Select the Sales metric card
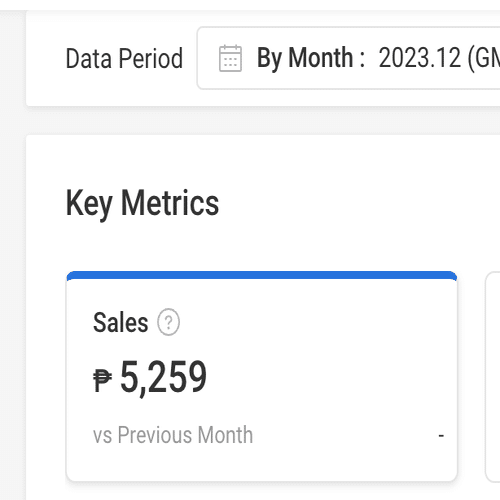Viewport: 500px width, 500px height. [x=262, y=376]
